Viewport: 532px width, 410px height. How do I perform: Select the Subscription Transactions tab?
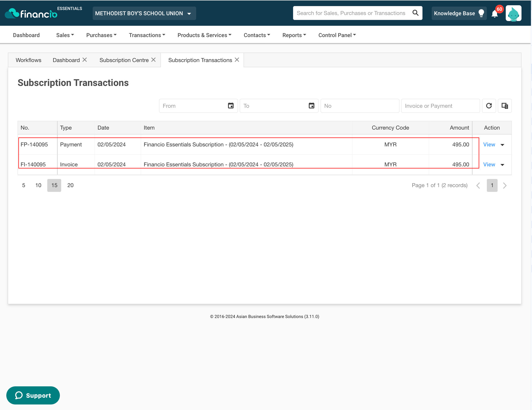point(200,60)
